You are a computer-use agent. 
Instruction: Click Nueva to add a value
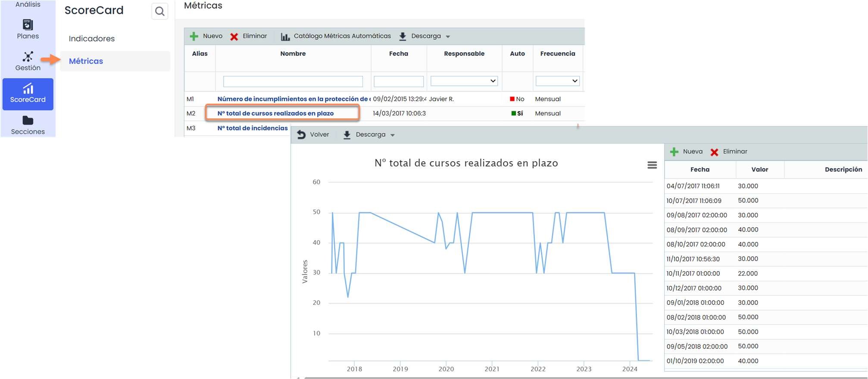click(x=687, y=152)
